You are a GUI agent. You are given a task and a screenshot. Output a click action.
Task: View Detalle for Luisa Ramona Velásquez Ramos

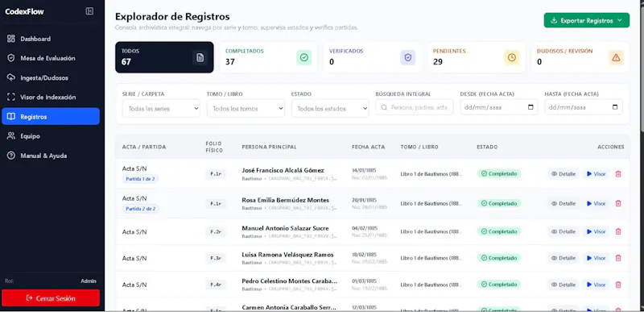[x=563, y=258]
